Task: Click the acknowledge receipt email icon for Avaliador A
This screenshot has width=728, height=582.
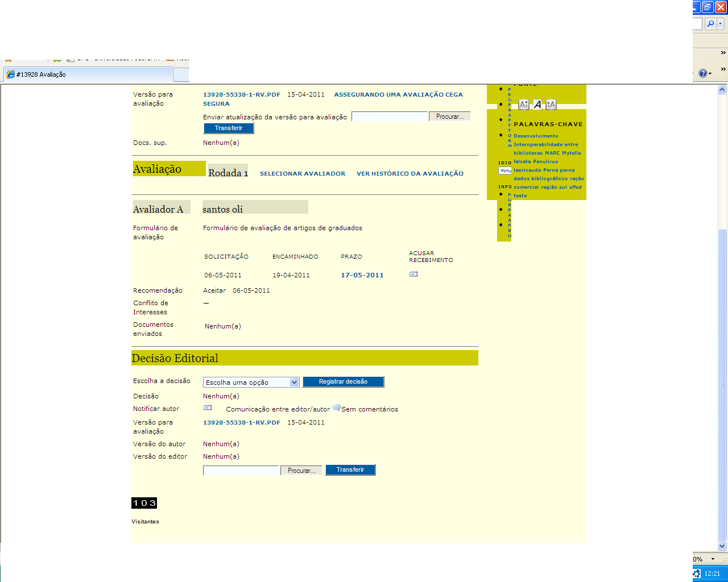Action: tap(413, 274)
